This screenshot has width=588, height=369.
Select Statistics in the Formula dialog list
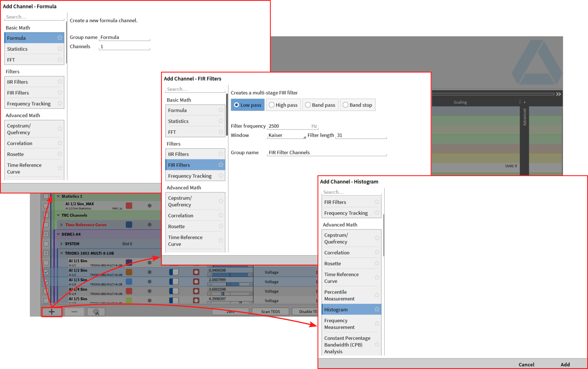coord(17,49)
